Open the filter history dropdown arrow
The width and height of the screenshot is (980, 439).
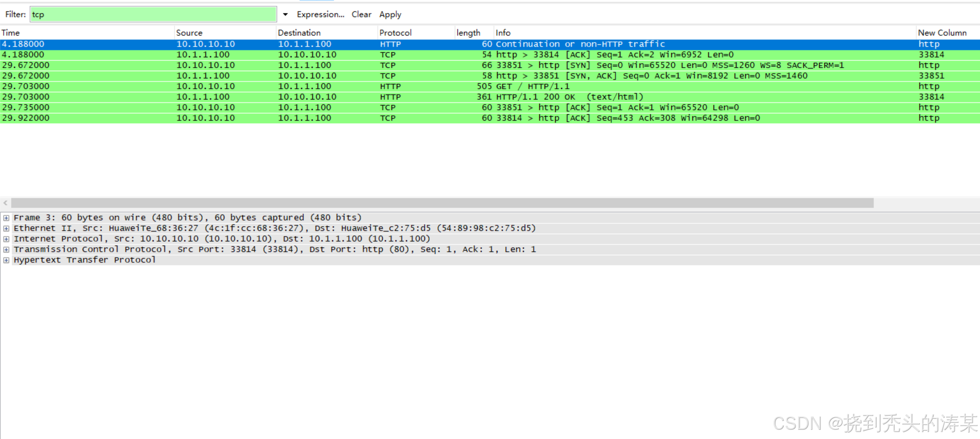(x=285, y=15)
